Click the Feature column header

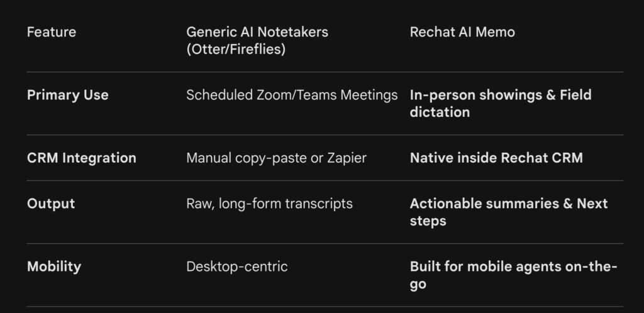(50, 32)
